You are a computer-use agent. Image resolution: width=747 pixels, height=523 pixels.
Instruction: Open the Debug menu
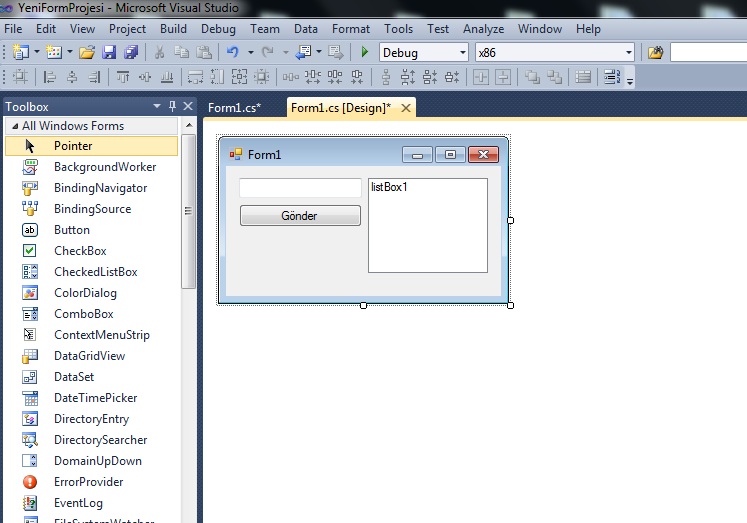[x=218, y=29]
